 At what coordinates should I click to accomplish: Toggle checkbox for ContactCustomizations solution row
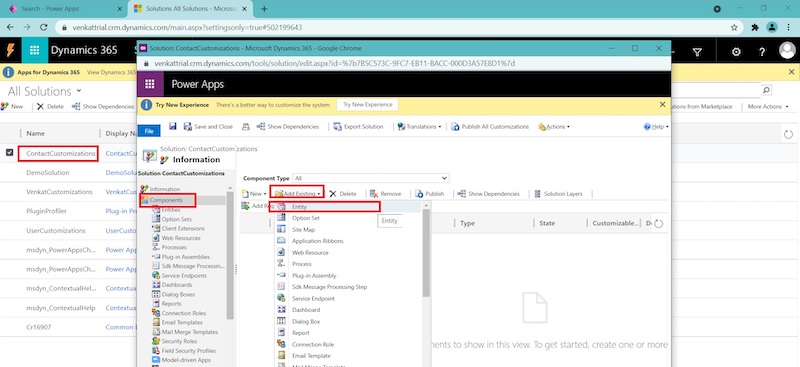9,153
